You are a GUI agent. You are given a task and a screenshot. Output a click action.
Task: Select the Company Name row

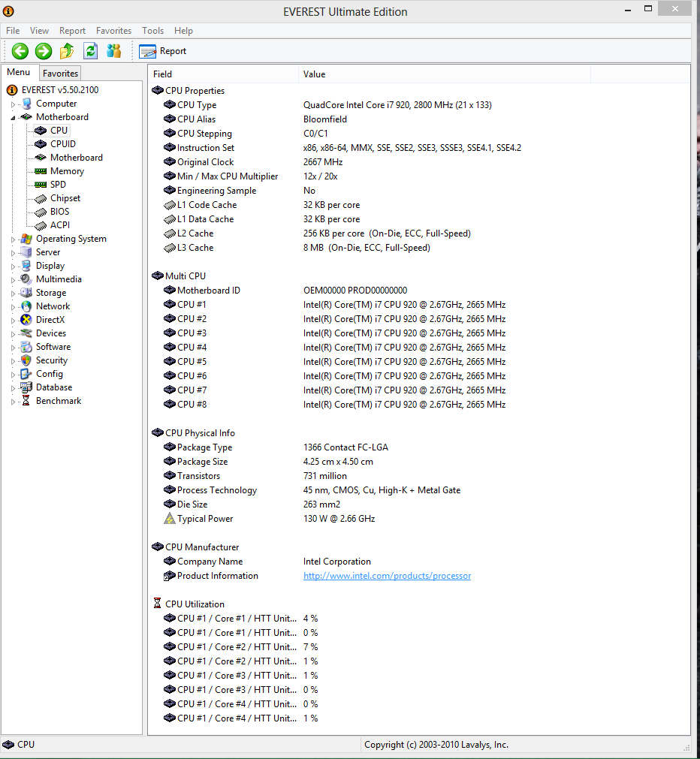tap(419, 561)
